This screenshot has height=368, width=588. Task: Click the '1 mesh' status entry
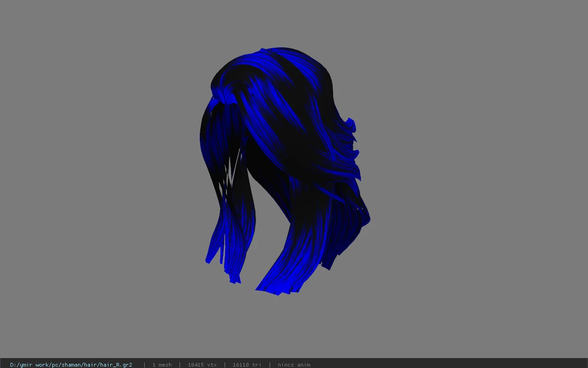162,365
